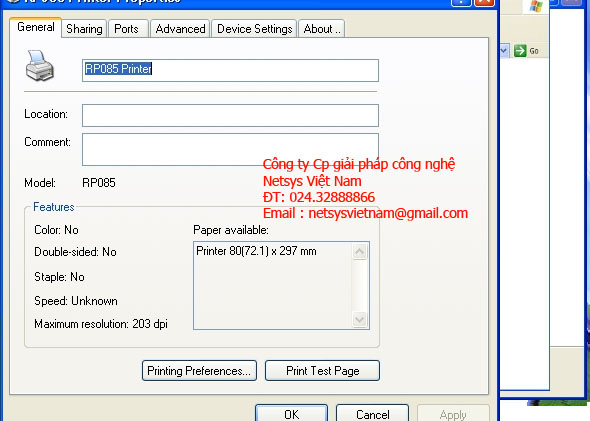Click the paper list scroll-up arrow
This screenshot has width=590, height=421.
[359, 251]
